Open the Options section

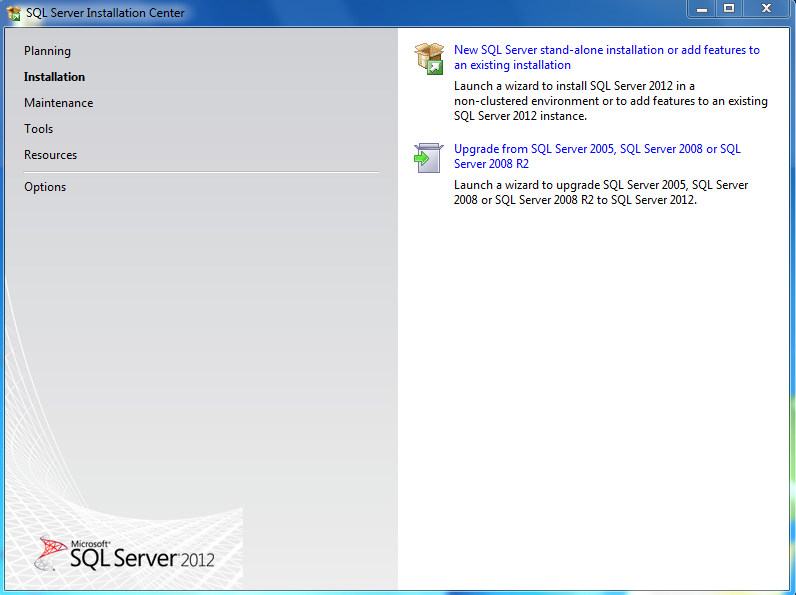tap(45, 187)
